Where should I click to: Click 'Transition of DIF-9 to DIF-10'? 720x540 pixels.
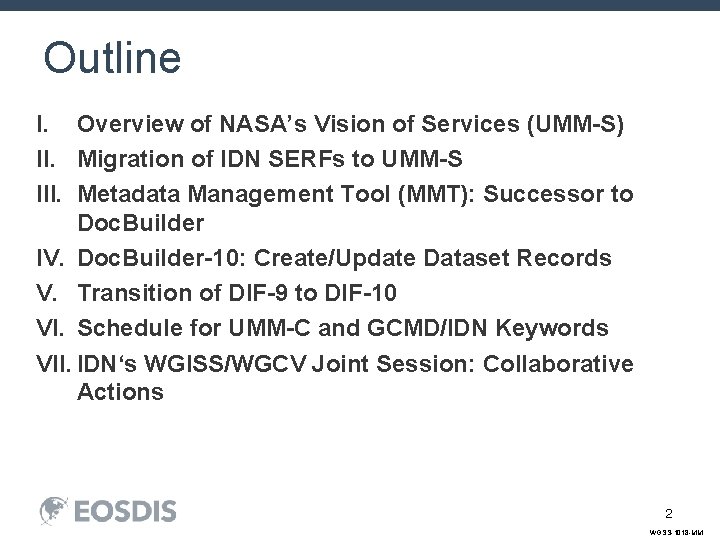click(237, 293)
